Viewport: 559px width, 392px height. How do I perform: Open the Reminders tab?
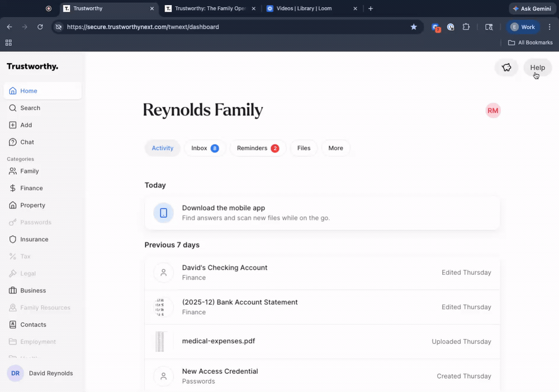tap(258, 148)
